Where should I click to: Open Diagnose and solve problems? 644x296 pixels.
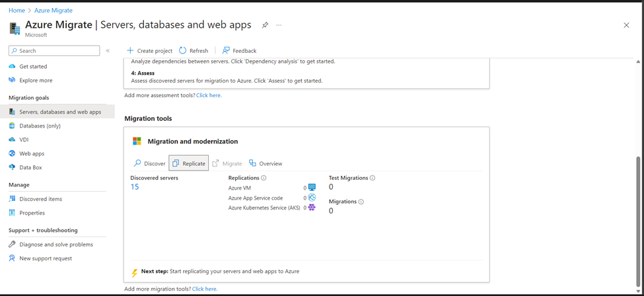click(57, 244)
